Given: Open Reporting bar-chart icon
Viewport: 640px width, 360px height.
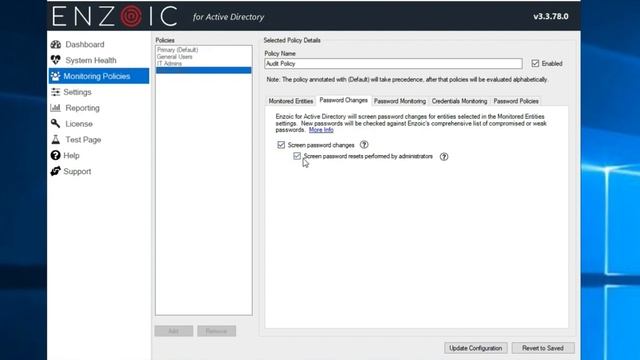Looking at the screenshot, I should coord(56,108).
